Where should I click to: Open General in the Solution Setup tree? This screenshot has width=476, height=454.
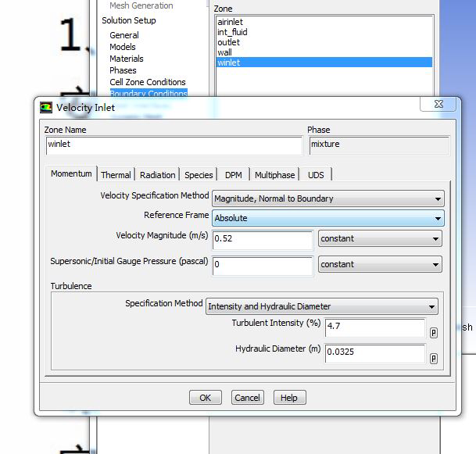pos(124,35)
